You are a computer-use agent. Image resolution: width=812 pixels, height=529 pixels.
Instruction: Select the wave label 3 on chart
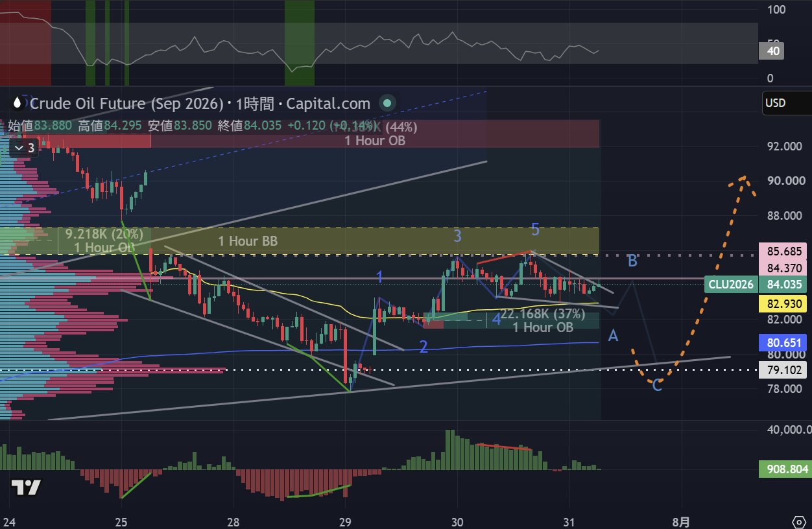point(457,237)
